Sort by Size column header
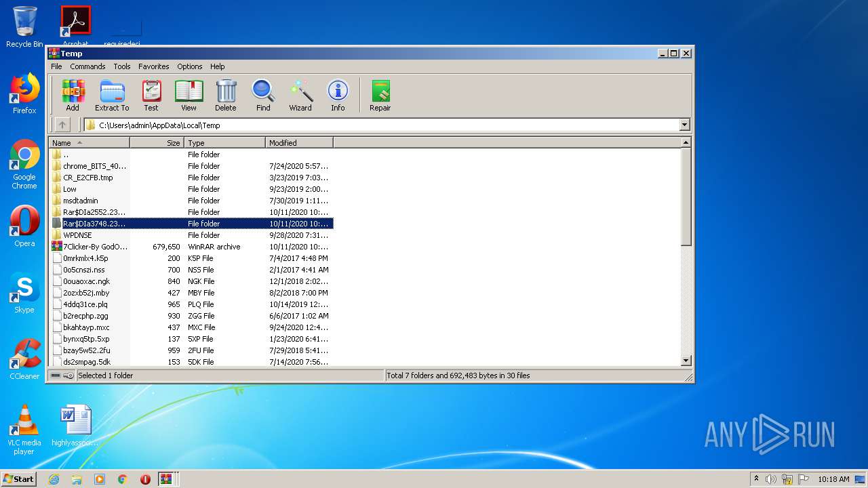 (157, 143)
